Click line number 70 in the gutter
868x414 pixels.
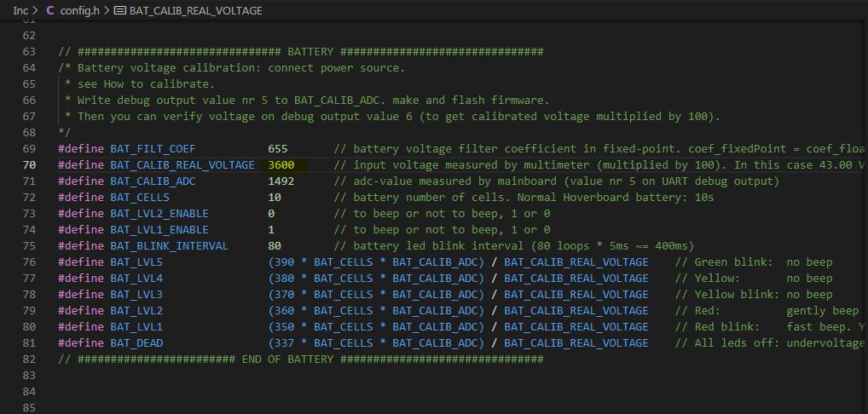[x=30, y=164]
